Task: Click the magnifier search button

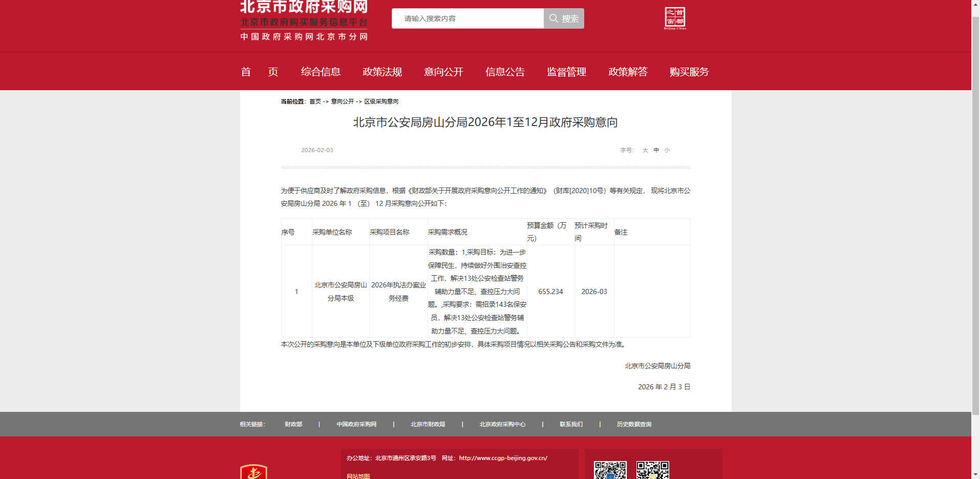Action: [x=564, y=18]
